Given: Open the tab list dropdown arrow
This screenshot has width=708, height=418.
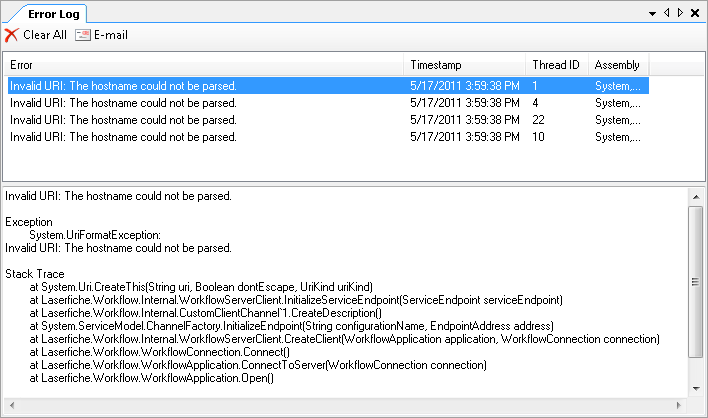Looking at the screenshot, I should click(652, 13).
